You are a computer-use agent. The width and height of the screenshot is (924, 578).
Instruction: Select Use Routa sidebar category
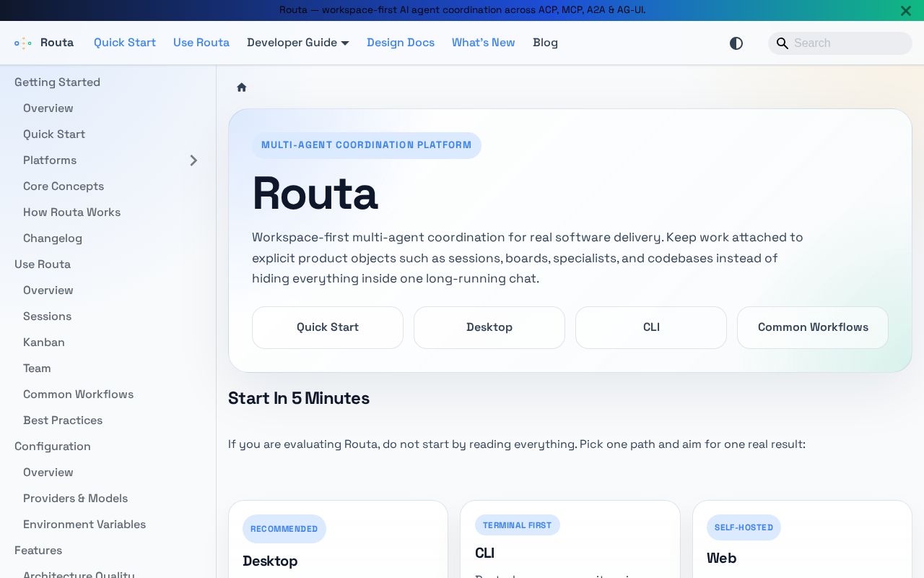[x=43, y=264]
